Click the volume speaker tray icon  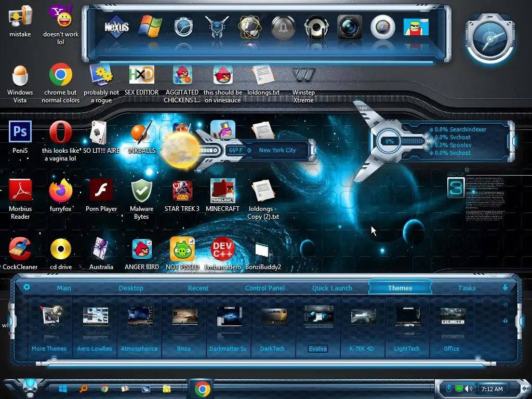pyautogui.click(x=469, y=389)
